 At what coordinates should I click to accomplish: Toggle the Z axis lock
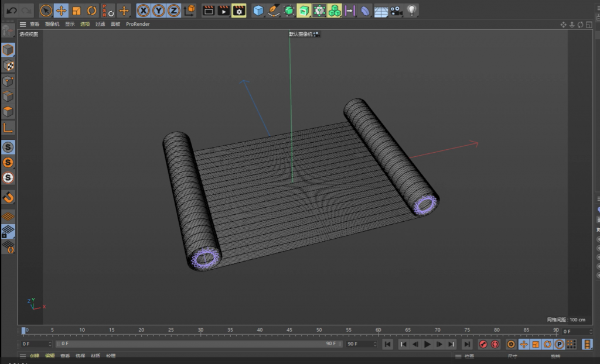point(173,11)
